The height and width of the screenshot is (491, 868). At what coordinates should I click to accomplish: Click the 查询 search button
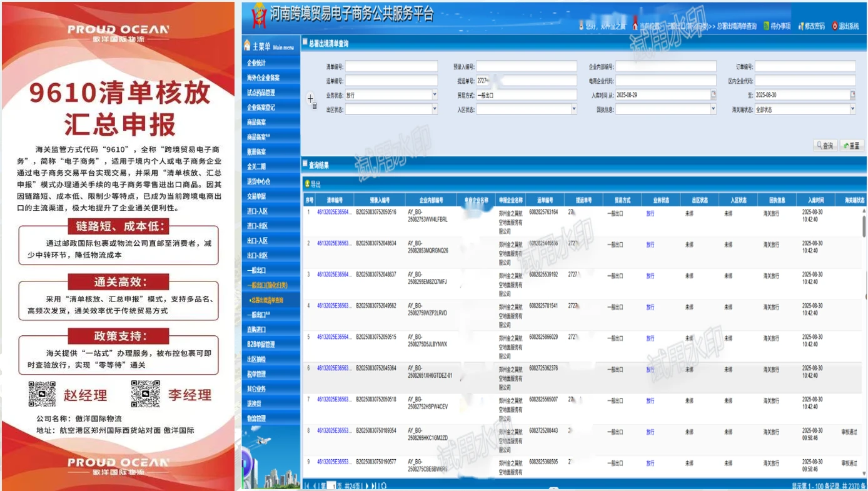coord(824,146)
